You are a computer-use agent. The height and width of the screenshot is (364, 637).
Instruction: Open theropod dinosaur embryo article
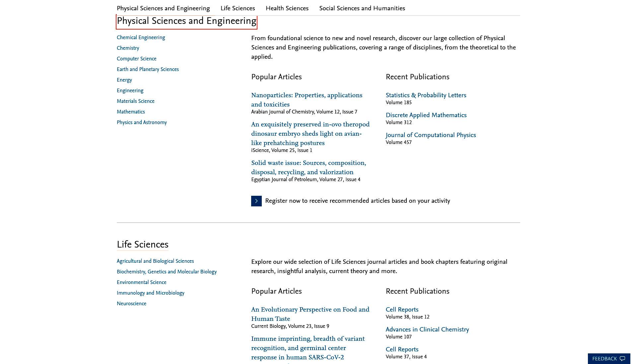pos(310,134)
